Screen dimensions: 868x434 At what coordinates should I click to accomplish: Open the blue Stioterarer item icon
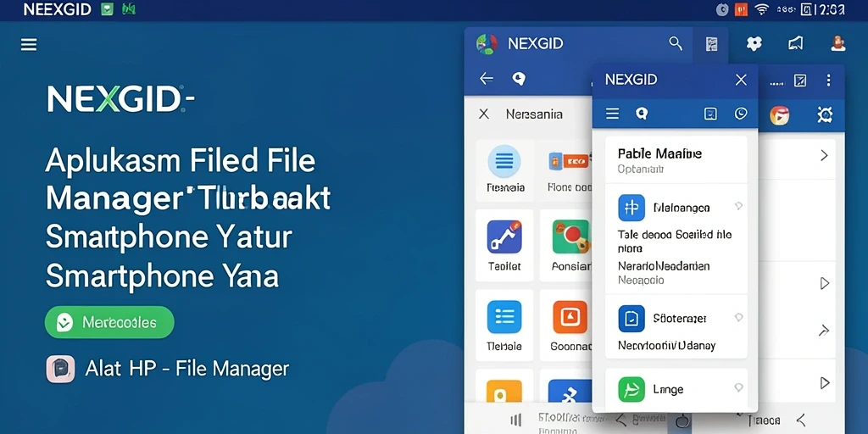click(632, 319)
